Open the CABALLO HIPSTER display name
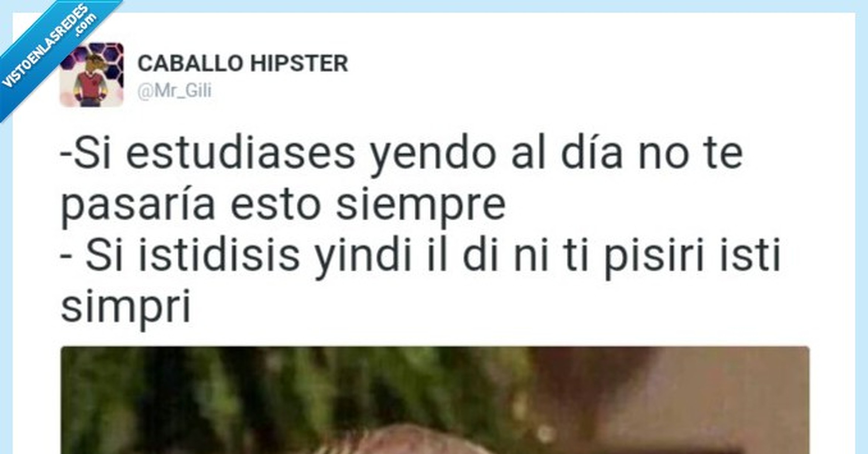Image resolution: width=868 pixels, height=454 pixels. (x=243, y=63)
